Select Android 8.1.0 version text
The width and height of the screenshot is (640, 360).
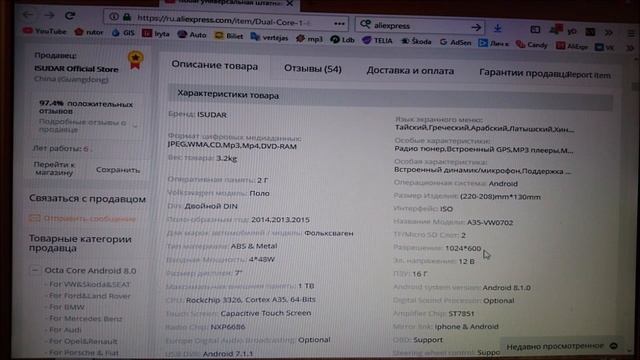(507, 287)
